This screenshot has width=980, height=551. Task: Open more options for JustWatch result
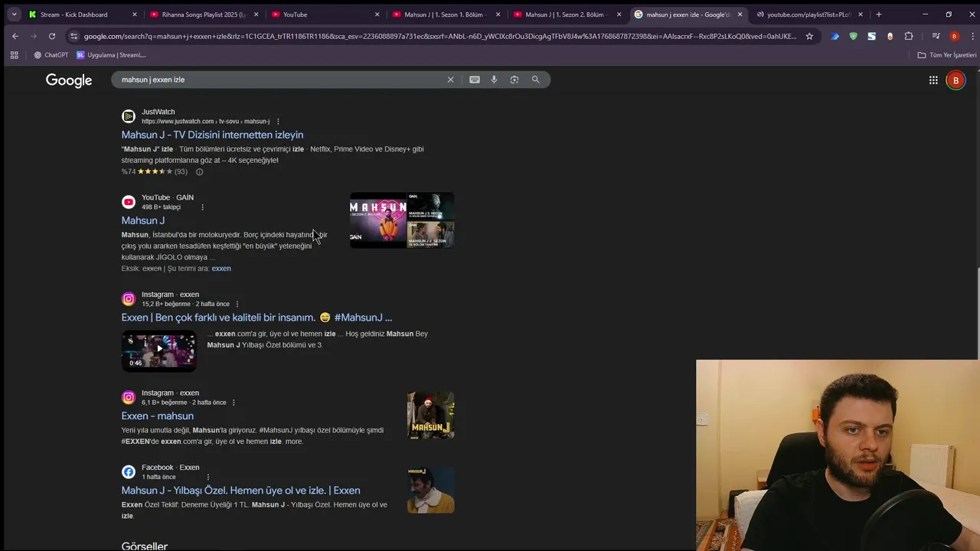click(x=278, y=122)
